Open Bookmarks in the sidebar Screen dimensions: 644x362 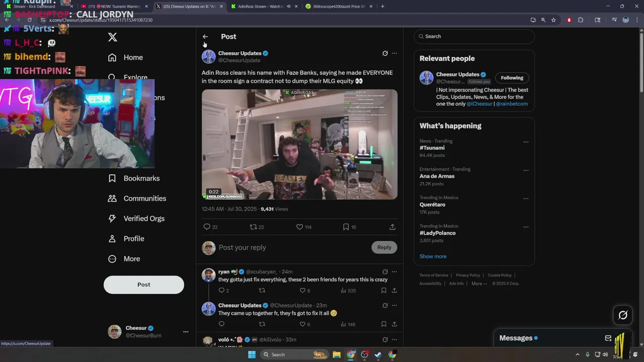pyautogui.click(x=134, y=178)
